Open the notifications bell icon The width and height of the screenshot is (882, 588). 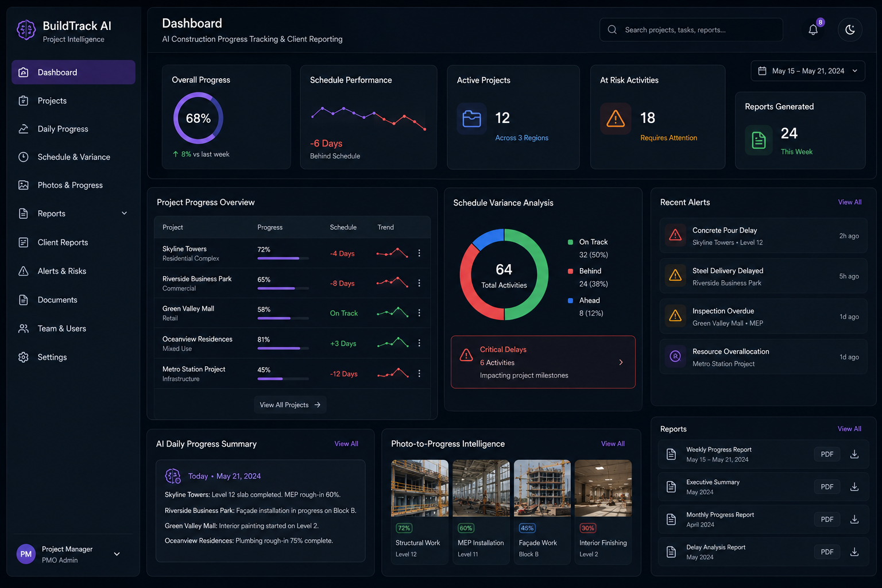pos(813,30)
